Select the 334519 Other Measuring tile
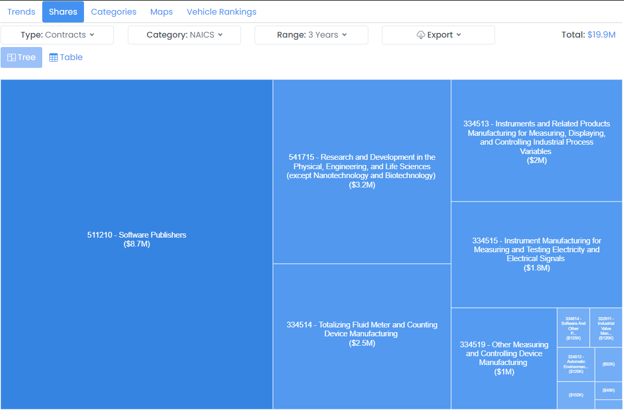 (x=504, y=358)
